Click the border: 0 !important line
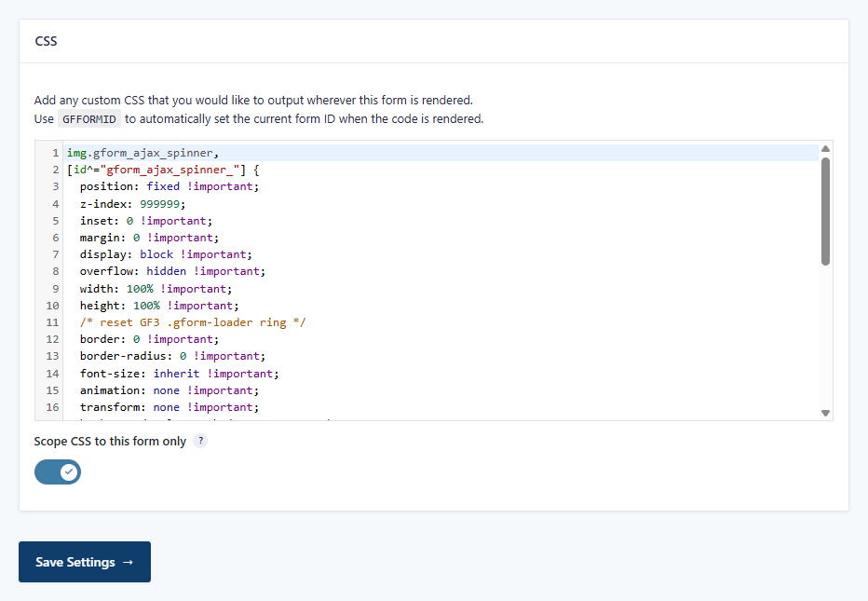The image size is (868, 601). pyautogui.click(x=149, y=339)
